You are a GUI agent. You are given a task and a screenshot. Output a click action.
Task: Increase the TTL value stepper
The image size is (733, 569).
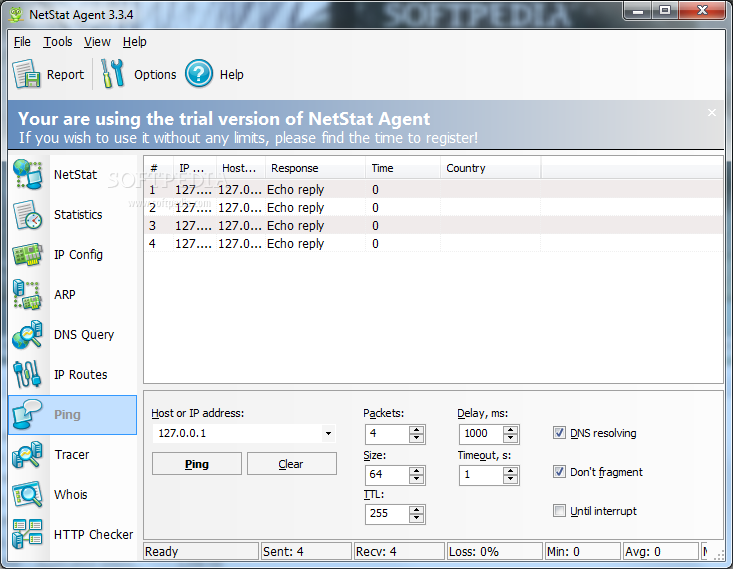tap(416, 510)
